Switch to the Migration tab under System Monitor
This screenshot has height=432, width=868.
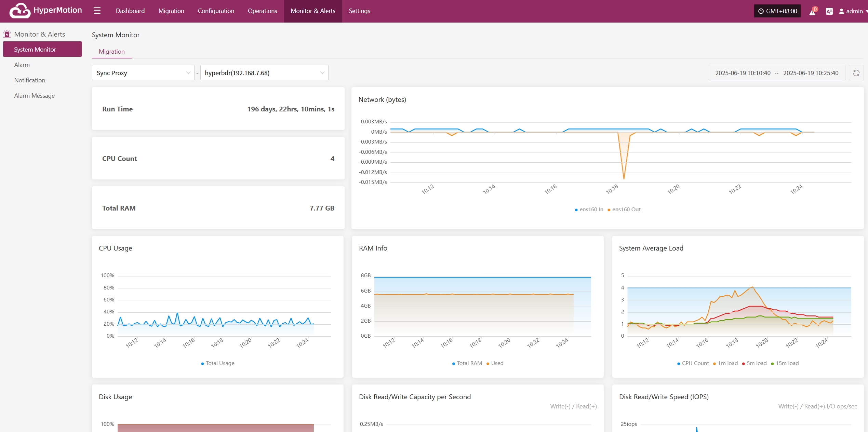pyautogui.click(x=112, y=52)
